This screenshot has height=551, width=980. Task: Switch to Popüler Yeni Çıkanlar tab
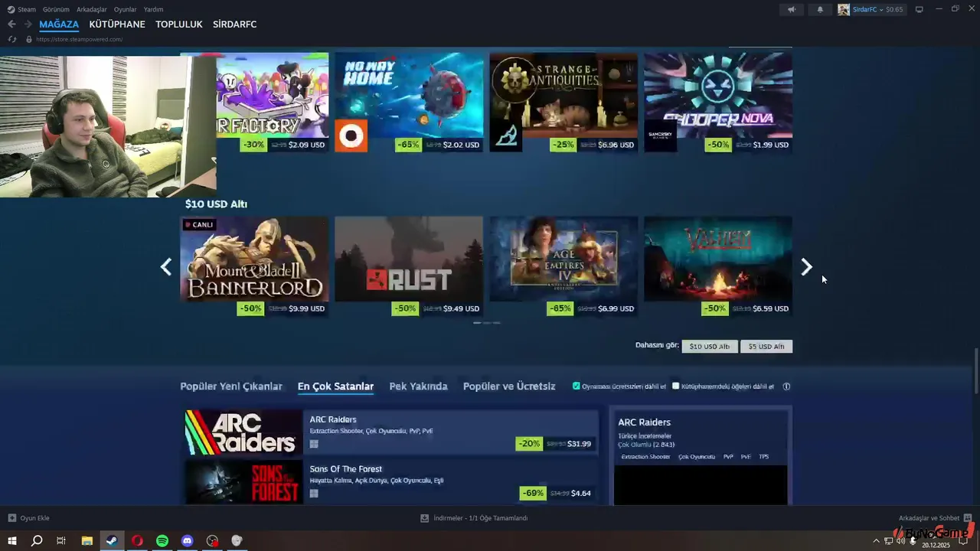231,386
